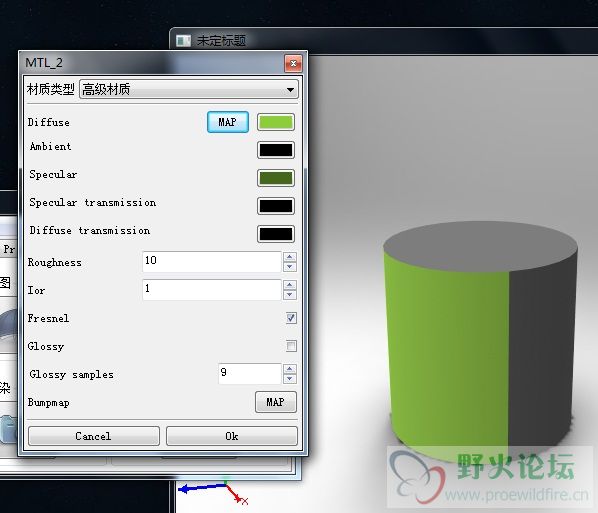Open the Ambient black color swatch
Screen dimensions: 598x513
[x=276, y=150]
